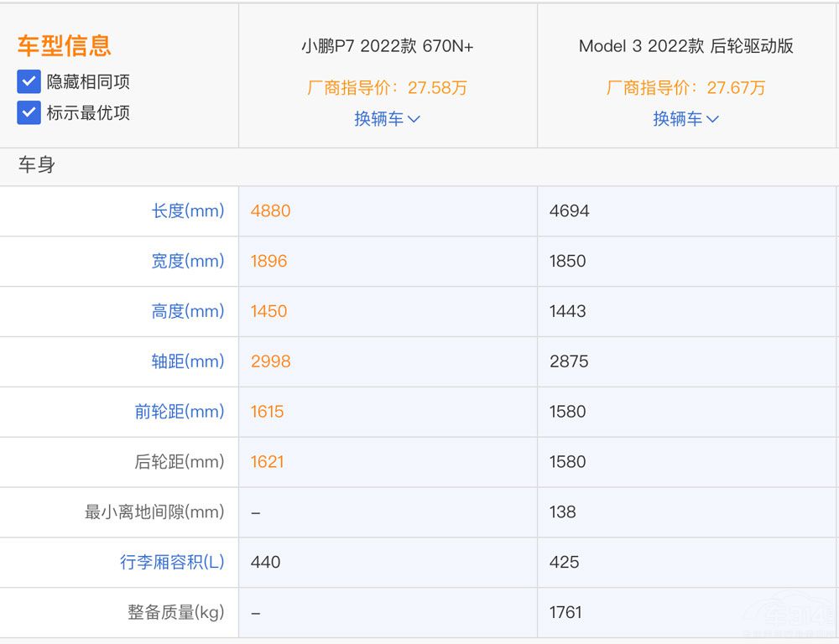Open 换辆车 dropdown under 小鹏P7

[387, 119]
